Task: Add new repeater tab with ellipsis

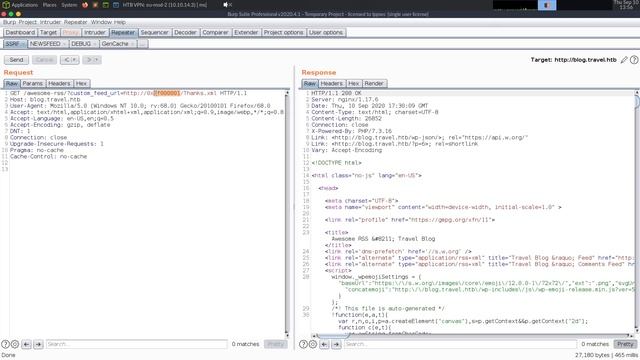Action: (x=142, y=44)
